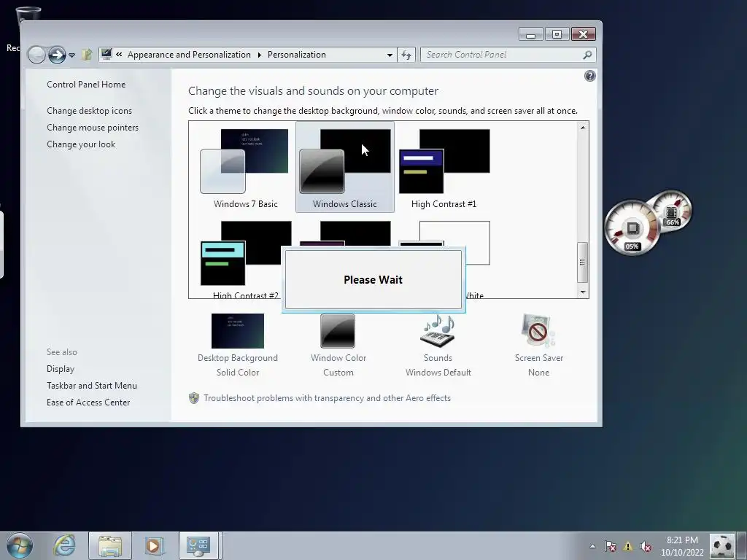Click the Personalization breadcrumb
The height and width of the screenshot is (560, 747).
click(x=297, y=55)
